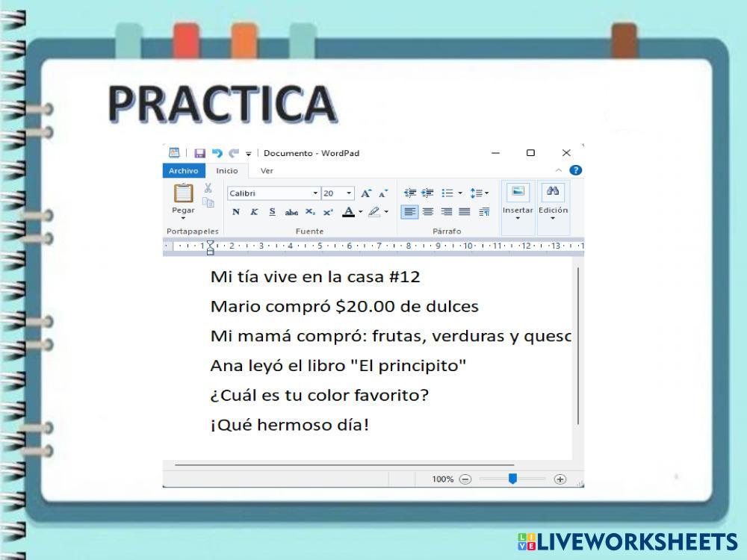Open the Archivo menu

pyautogui.click(x=183, y=171)
